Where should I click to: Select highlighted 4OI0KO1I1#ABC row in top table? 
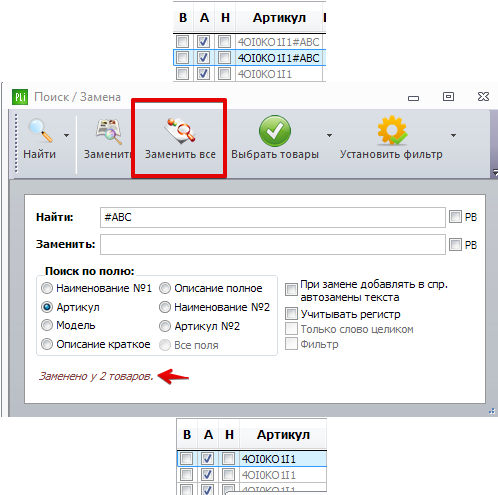[x=250, y=58]
